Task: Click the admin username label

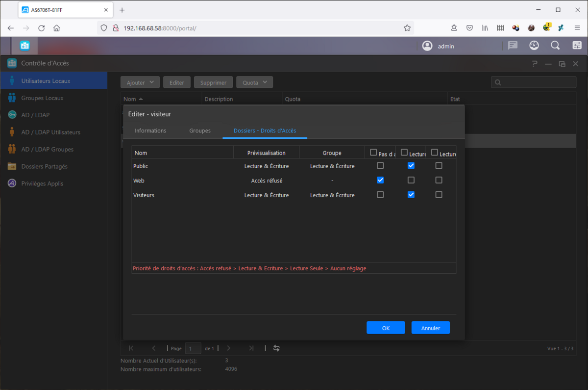Action: click(x=446, y=46)
